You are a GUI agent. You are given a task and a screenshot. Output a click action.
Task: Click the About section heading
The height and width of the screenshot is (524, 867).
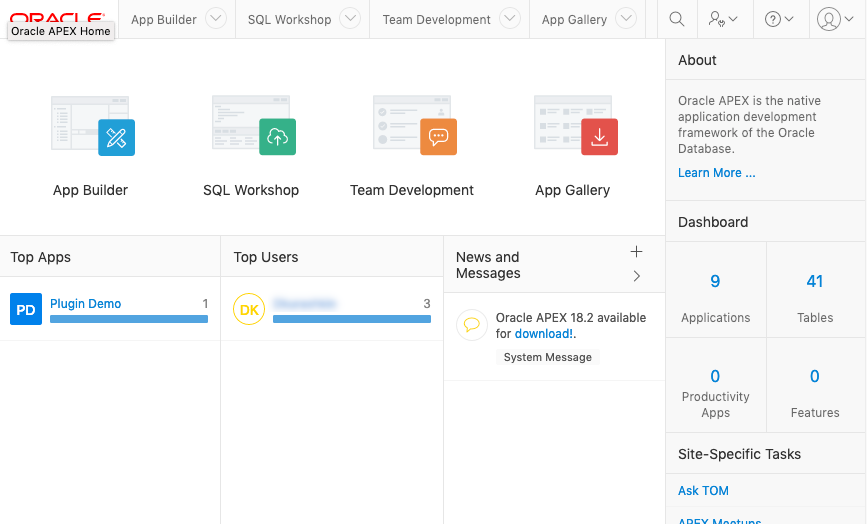click(697, 60)
